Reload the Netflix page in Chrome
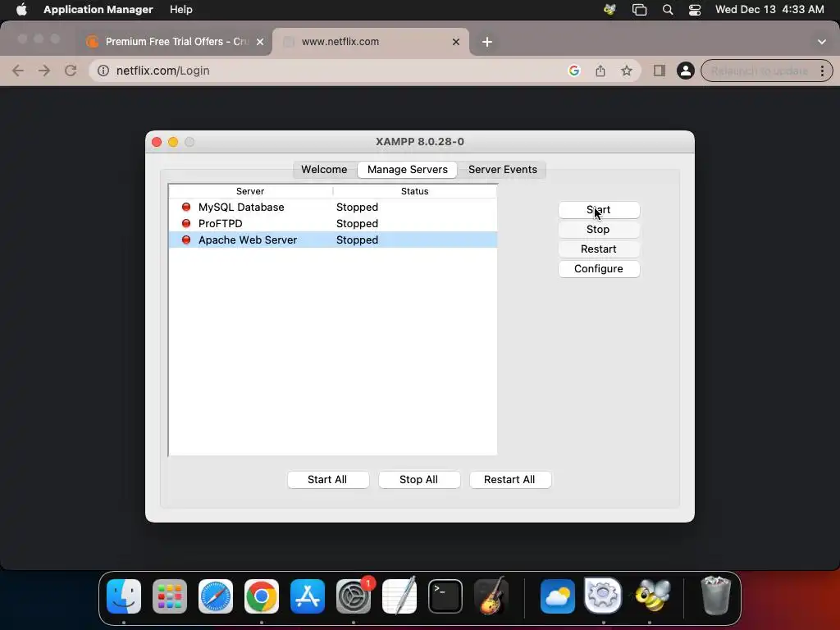840x630 pixels. 71,71
